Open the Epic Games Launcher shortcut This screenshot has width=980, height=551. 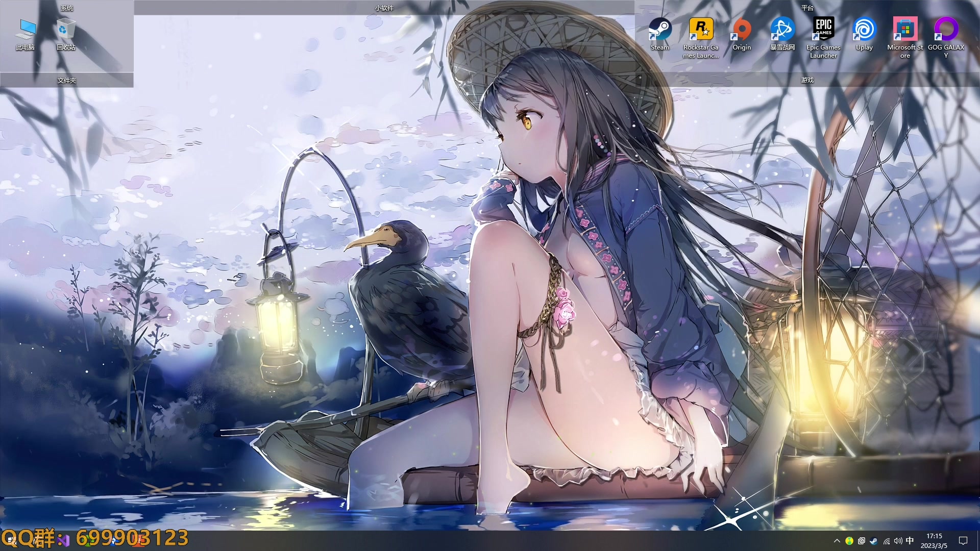[x=823, y=30]
